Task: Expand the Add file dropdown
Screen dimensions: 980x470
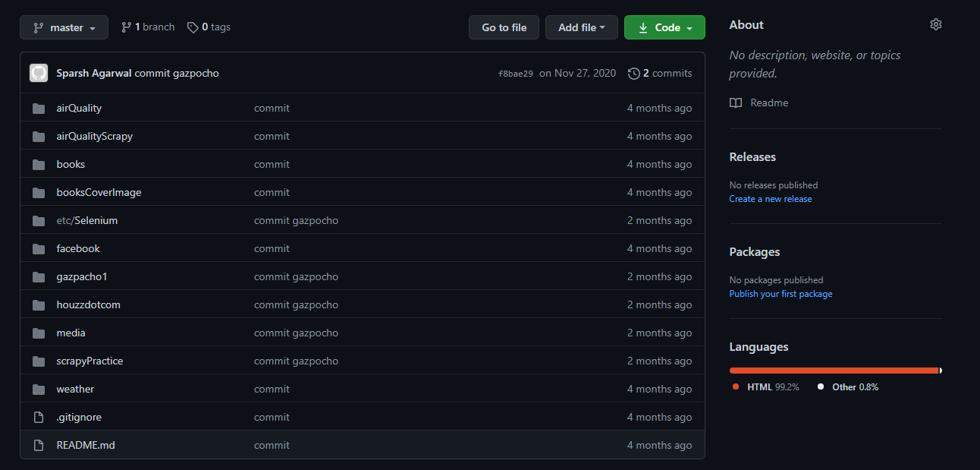Action: (x=581, y=27)
